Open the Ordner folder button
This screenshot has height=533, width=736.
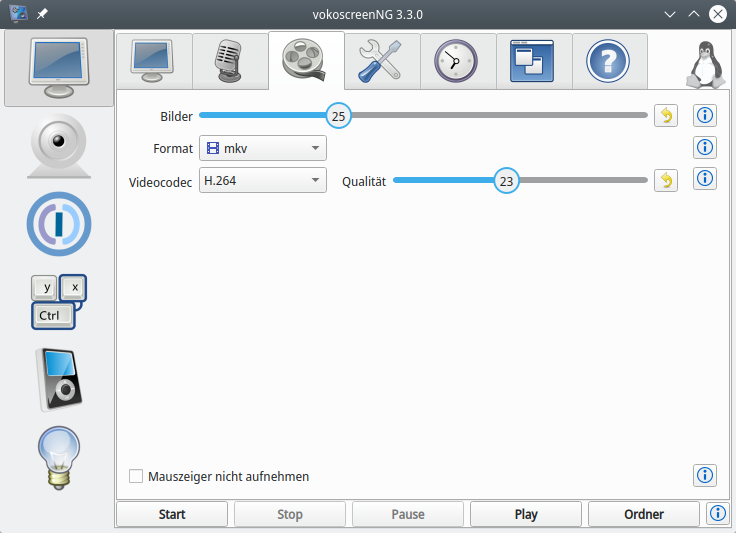pos(644,514)
